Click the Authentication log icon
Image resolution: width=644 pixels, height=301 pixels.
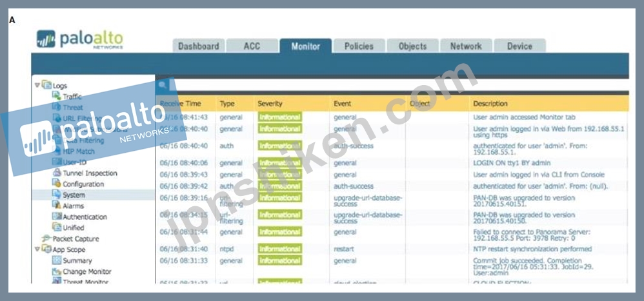pyautogui.click(x=57, y=217)
